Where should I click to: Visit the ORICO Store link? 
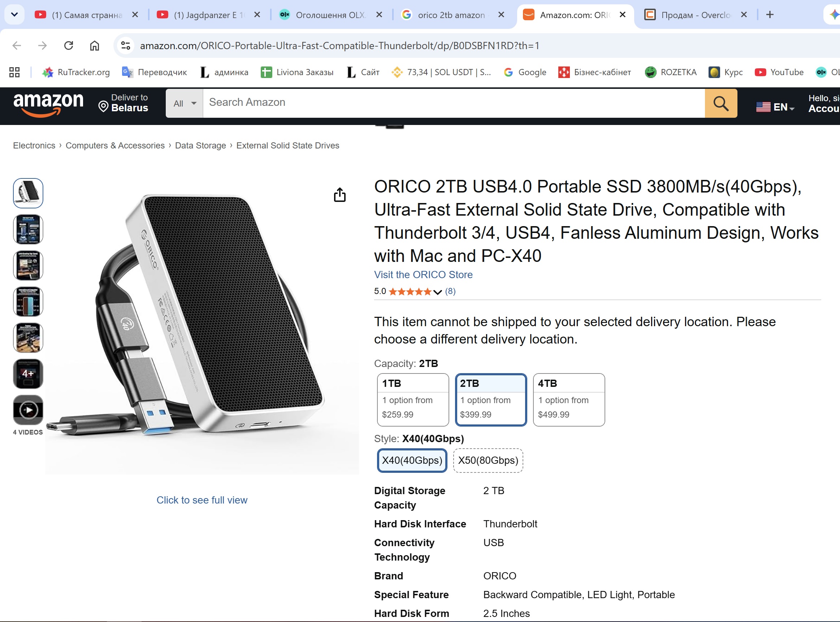click(423, 275)
